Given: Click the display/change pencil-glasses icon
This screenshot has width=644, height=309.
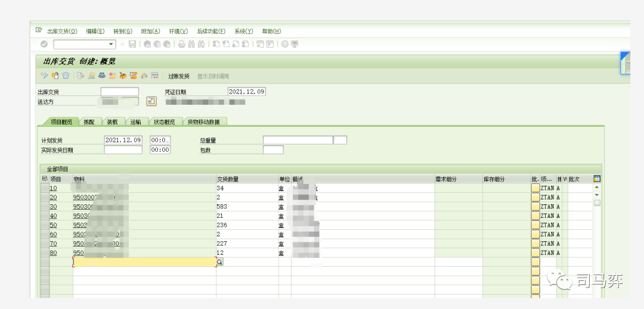Looking at the screenshot, I should (44, 76).
